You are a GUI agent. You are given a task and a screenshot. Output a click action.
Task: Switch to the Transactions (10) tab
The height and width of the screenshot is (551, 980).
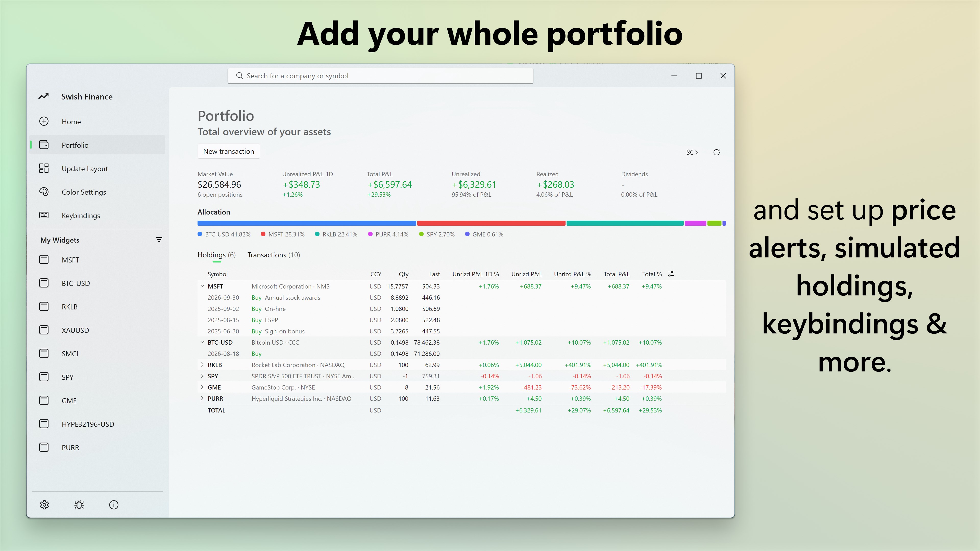click(274, 255)
